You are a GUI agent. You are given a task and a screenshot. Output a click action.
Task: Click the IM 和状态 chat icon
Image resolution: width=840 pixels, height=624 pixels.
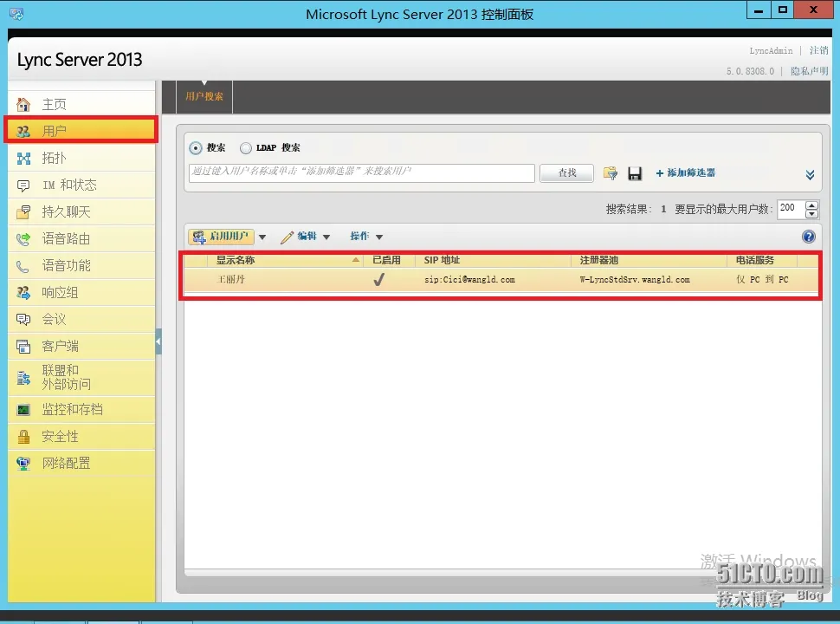coord(23,185)
